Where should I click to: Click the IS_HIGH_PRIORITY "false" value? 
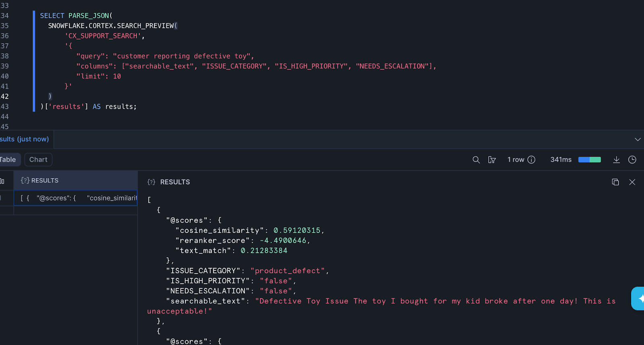point(276,281)
